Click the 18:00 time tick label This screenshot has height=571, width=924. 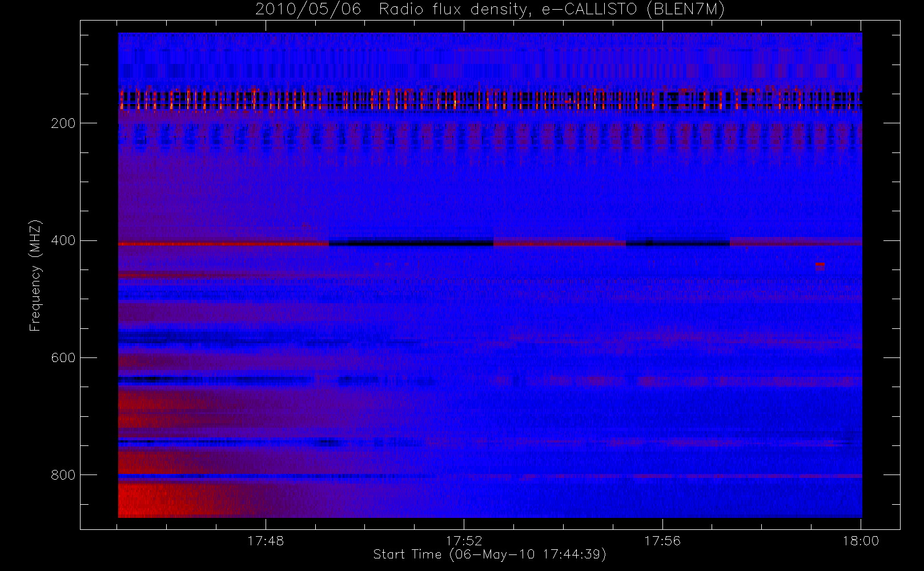pos(861,541)
